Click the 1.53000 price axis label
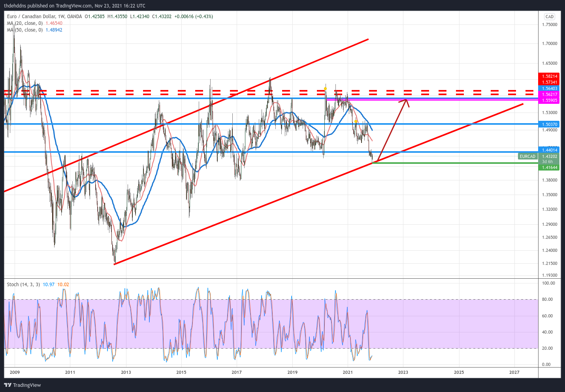Viewport: 565px width, 392px height. (x=550, y=113)
